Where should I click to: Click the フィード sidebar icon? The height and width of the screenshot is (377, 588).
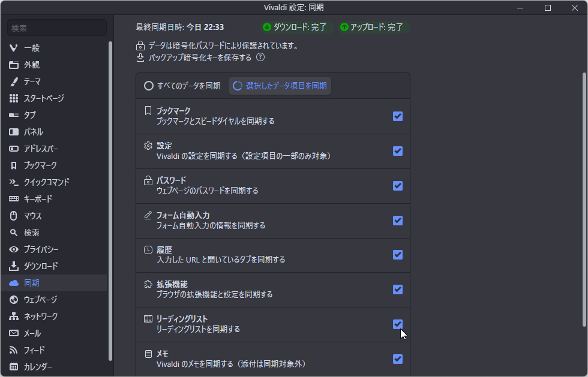13,349
